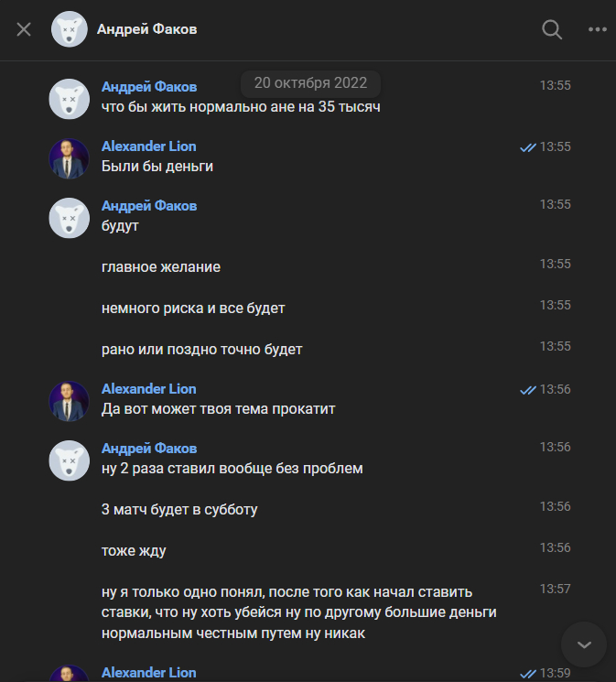Click the read-receipt double checkmark at 13:56
Image resolution: width=616 pixels, height=682 pixels.
coord(527,390)
